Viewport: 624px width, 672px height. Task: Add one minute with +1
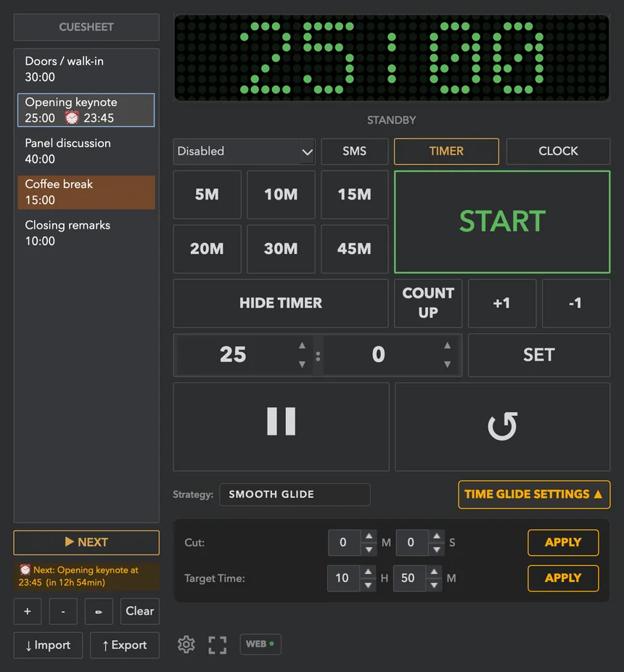click(x=502, y=303)
